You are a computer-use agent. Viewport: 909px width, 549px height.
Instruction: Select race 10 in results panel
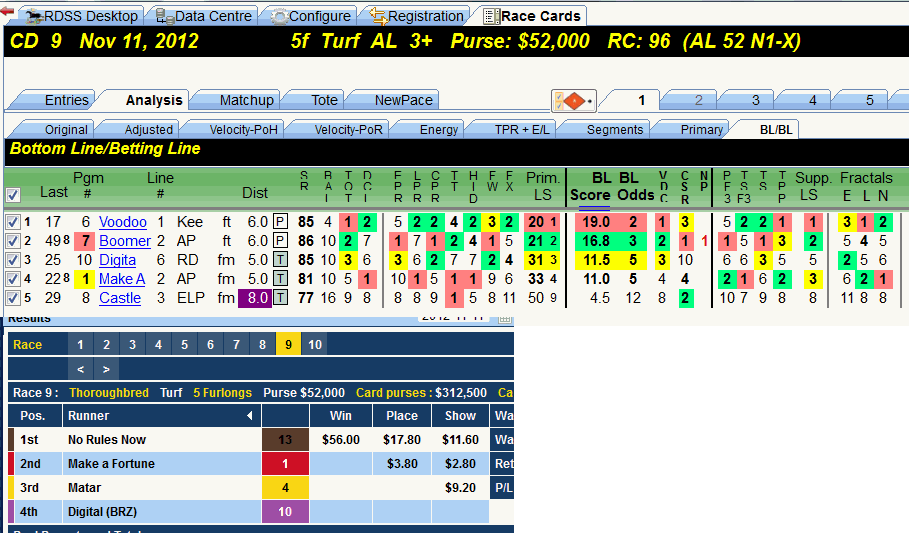pyautogui.click(x=314, y=345)
